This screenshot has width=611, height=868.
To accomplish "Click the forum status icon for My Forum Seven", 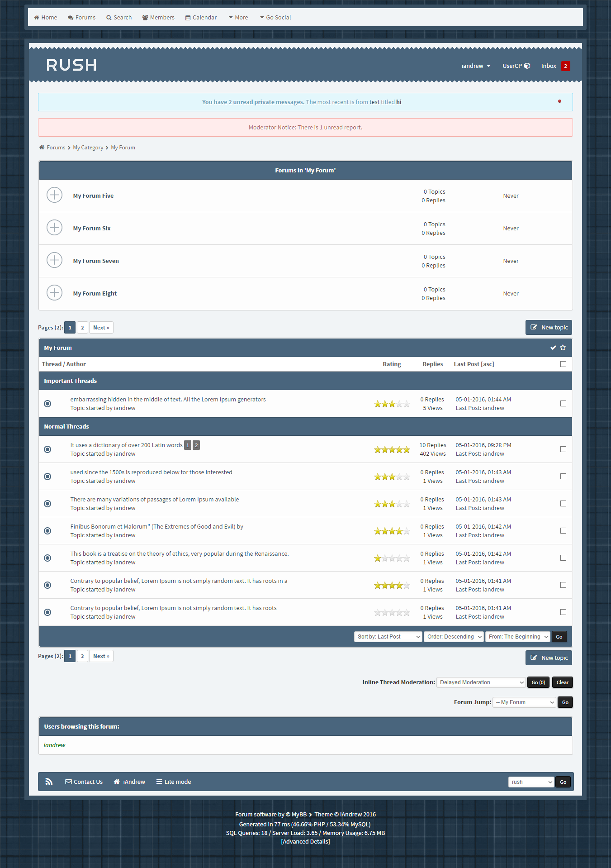I will pyautogui.click(x=54, y=260).
